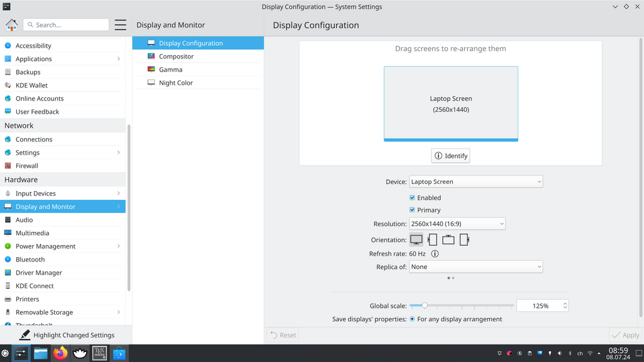Open the Device dropdown showing Laptop Screen
This screenshot has width=644, height=362.
pyautogui.click(x=475, y=182)
